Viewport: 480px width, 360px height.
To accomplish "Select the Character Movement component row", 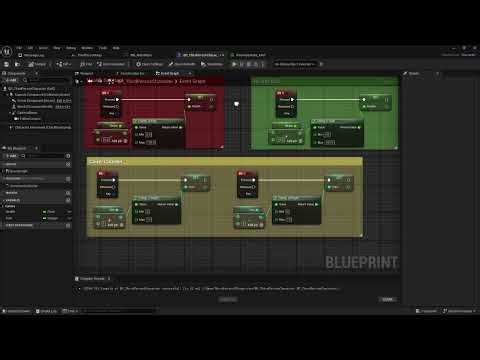I will pyautogui.click(x=42, y=127).
